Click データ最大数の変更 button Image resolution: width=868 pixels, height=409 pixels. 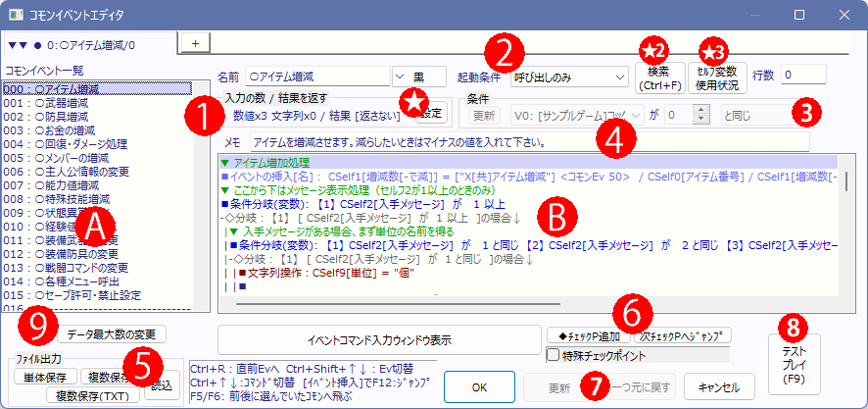tap(111, 334)
